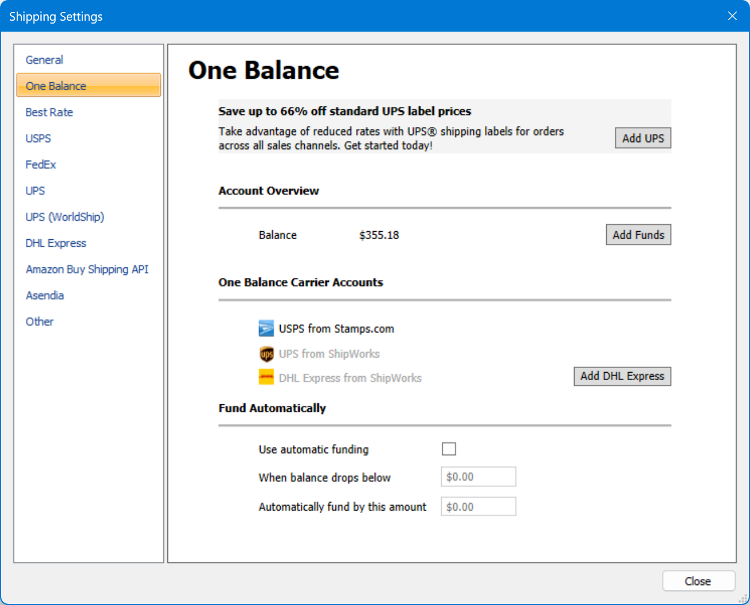Click the Add Funds button
This screenshot has width=750, height=605.
point(638,234)
